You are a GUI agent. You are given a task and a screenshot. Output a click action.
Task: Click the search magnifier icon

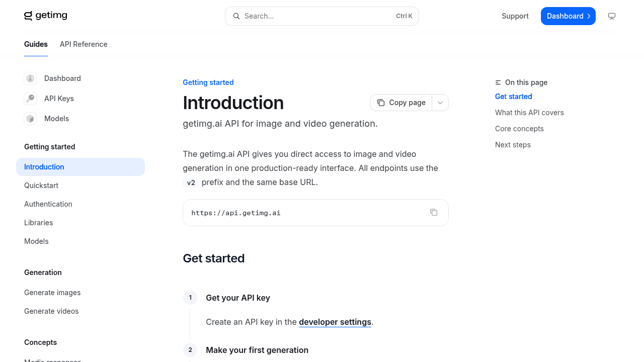(236, 16)
